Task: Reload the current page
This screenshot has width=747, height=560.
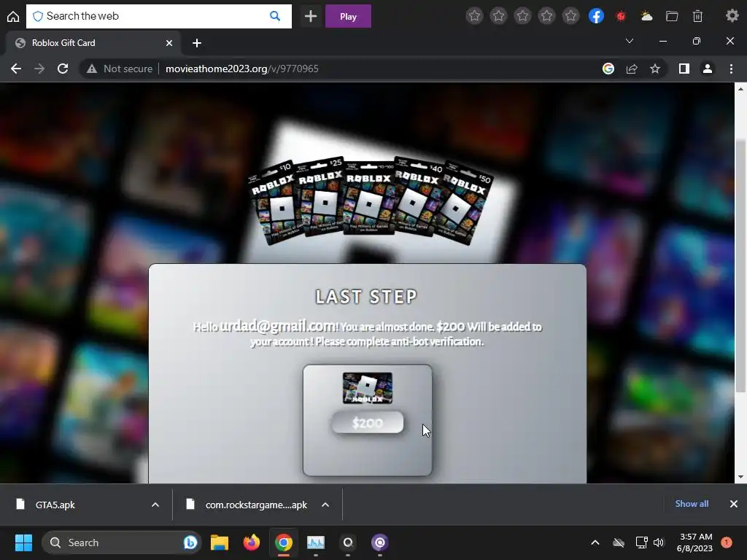Action: (63, 69)
